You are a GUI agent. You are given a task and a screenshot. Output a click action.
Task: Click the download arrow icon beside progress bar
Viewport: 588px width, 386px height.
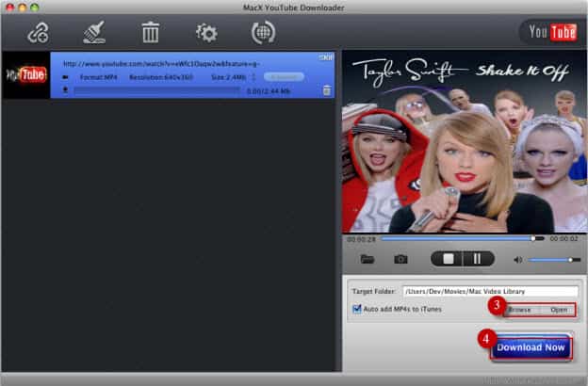(x=65, y=90)
